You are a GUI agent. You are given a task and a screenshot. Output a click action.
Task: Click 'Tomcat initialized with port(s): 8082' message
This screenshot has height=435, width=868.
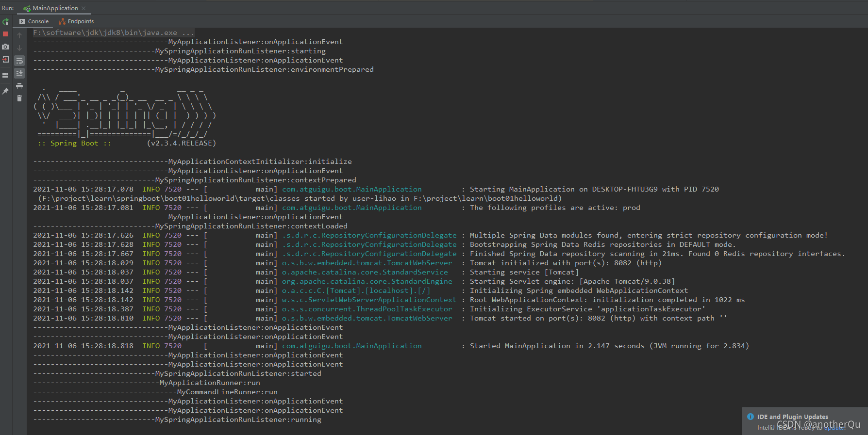tap(566, 263)
